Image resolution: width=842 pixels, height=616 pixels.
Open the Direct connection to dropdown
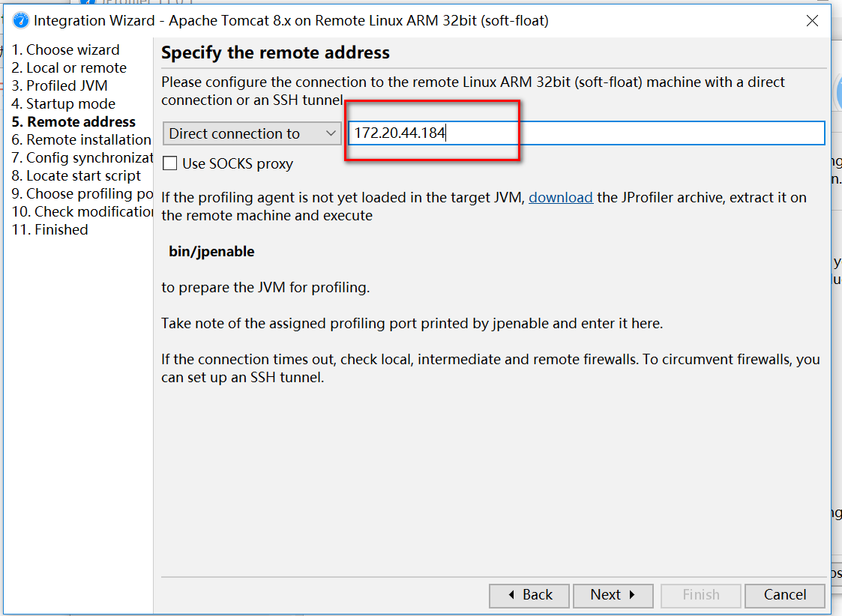[252, 133]
